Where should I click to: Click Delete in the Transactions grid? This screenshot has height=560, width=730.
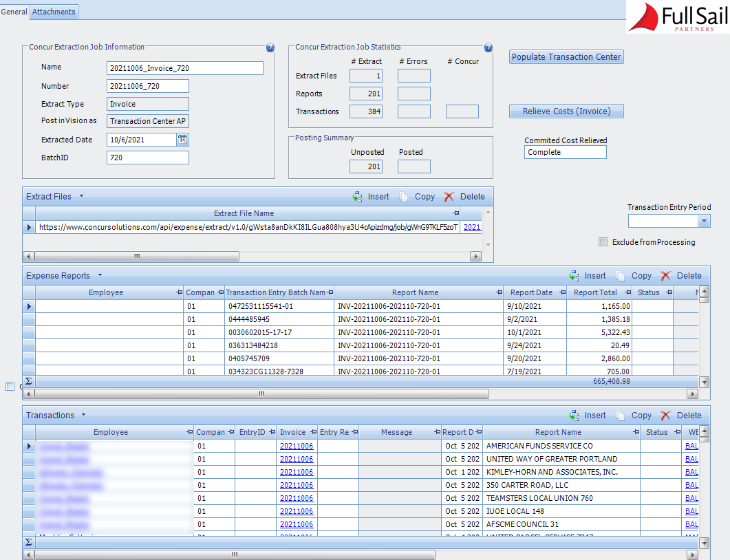688,415
